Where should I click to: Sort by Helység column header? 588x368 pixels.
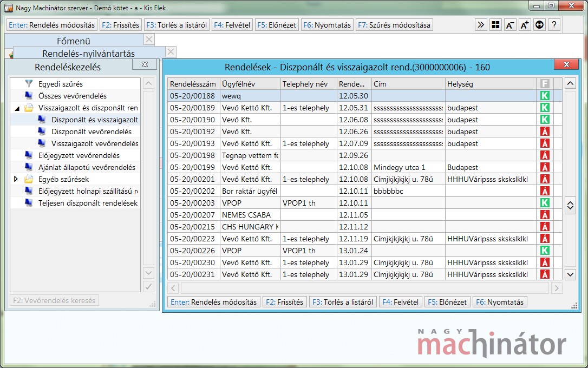[491, 83]
